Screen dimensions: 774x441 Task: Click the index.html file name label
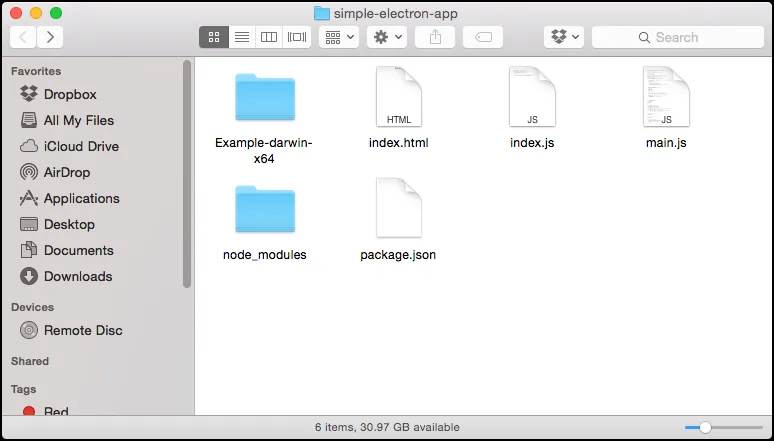(x=399, y=143)
